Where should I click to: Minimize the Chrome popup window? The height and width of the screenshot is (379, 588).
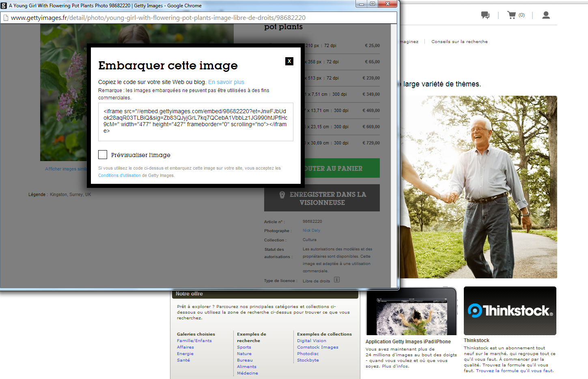click(361, 4)
